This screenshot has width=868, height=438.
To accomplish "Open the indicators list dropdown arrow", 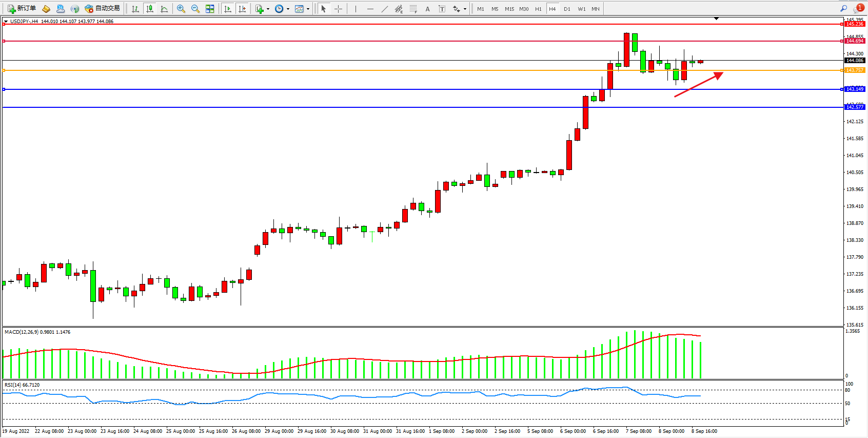I will click(268, 9).
